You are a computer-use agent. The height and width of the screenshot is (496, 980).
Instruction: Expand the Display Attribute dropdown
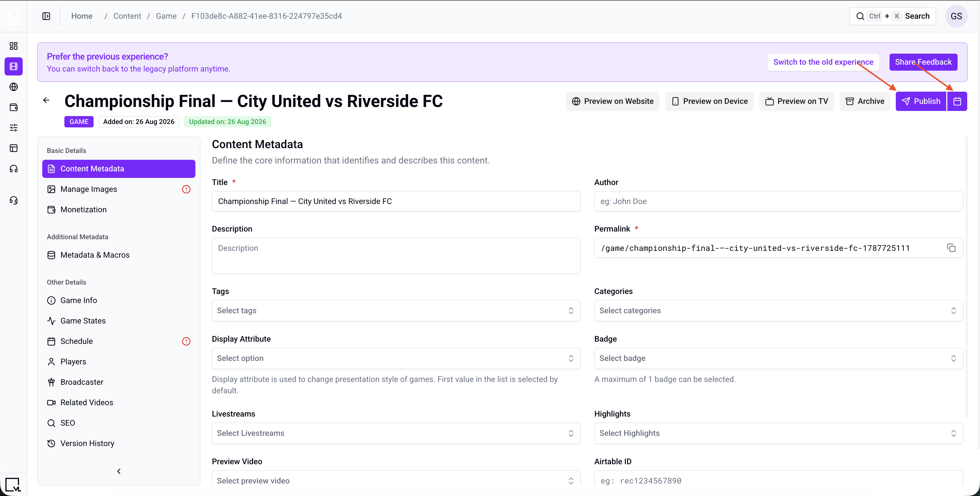pyautogui.click(x=396, y=358)
